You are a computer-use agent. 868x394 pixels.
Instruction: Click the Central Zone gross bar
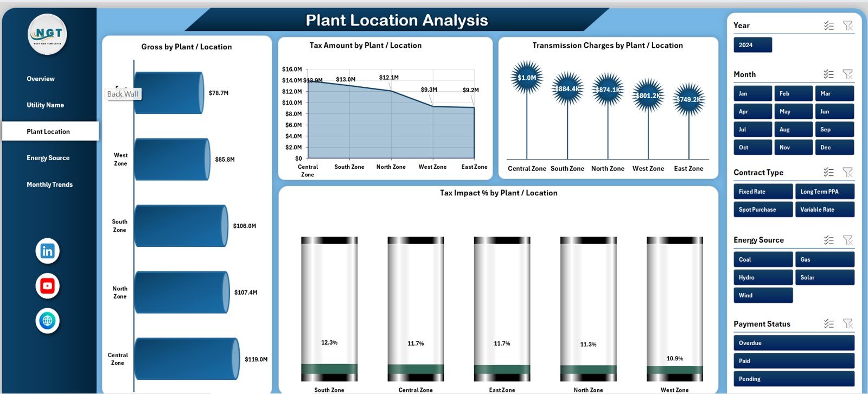click(186, 359)
